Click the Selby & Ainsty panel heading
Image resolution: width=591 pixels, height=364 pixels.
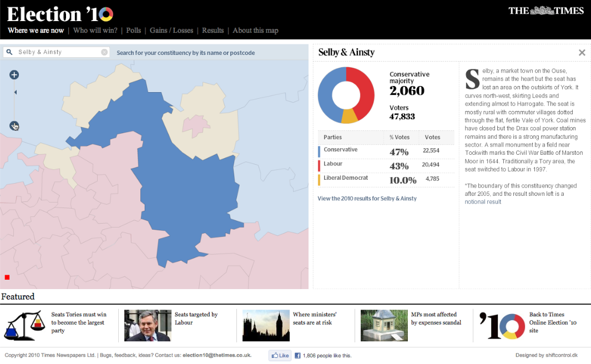(346, 52)
